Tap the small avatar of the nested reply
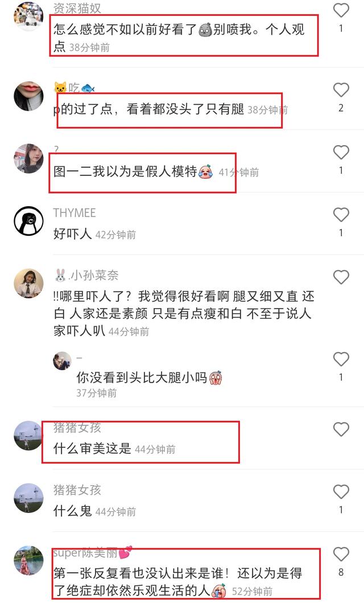364x603 pixels. click(62, 361)
